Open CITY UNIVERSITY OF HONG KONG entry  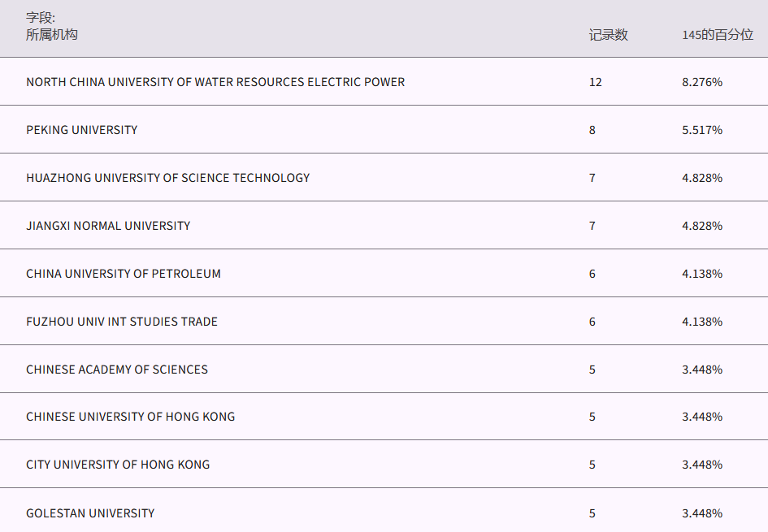click(118, 465)
